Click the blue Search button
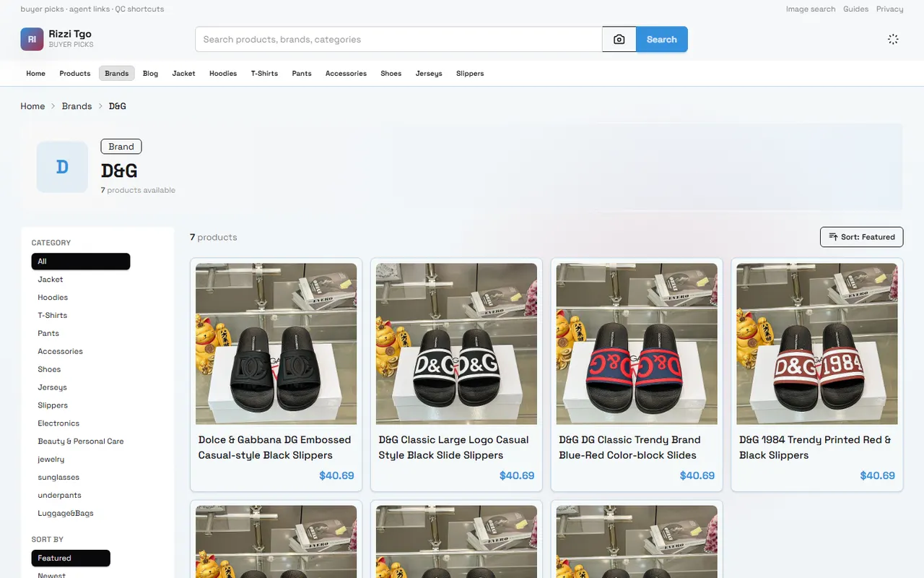The image size is (924, 578). (x=662, y=40)
